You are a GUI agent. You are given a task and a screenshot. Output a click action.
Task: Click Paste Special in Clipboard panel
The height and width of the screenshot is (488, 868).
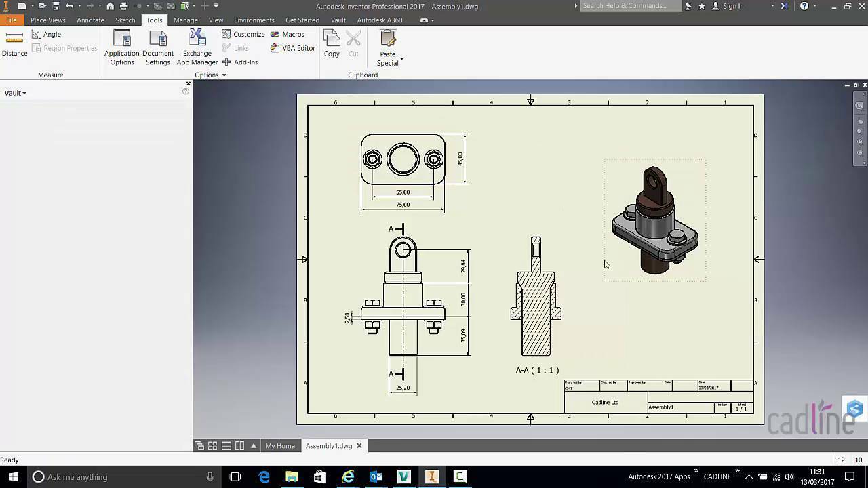pos(388,48)
